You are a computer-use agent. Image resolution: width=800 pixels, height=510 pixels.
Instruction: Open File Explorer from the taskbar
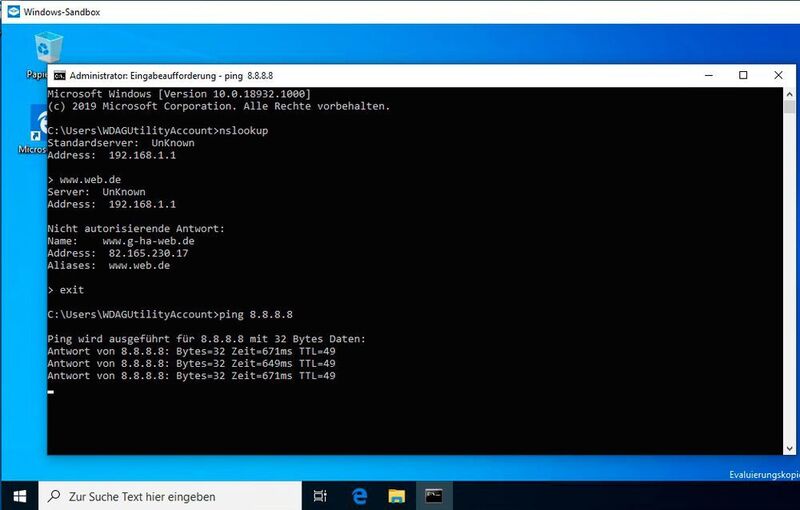click(396, 496)
